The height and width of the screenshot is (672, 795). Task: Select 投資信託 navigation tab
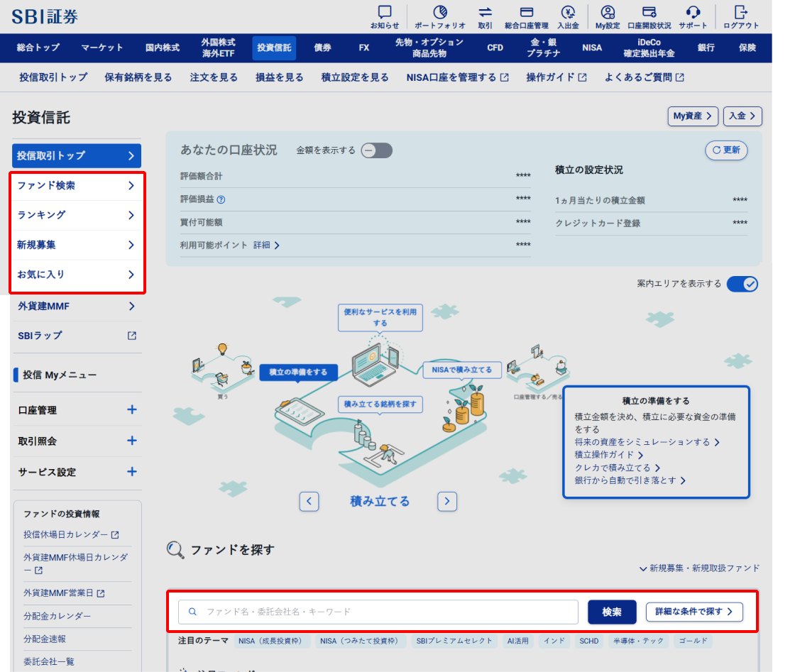[x=274, y=48]
